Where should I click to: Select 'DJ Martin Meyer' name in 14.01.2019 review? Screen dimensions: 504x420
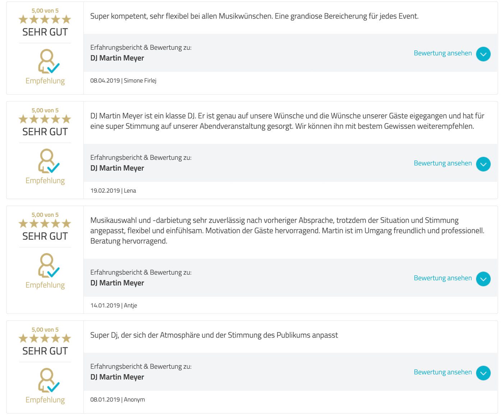(x=117, y=283)
